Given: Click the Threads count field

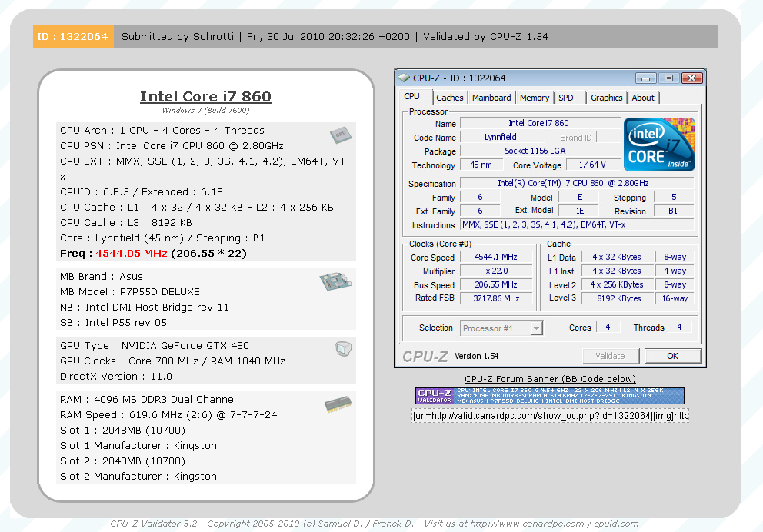Looking at the screenshot, I should 680,328.
